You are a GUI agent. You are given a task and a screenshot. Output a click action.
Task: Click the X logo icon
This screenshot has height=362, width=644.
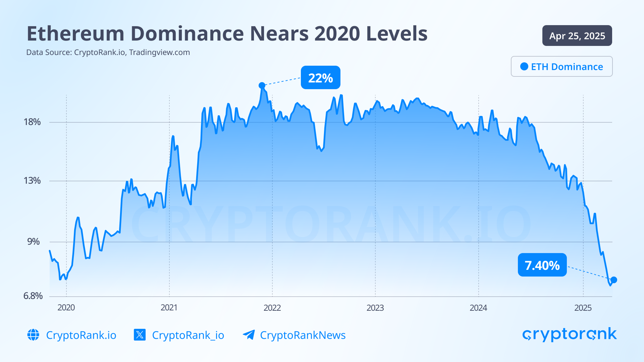coord(140,335)
